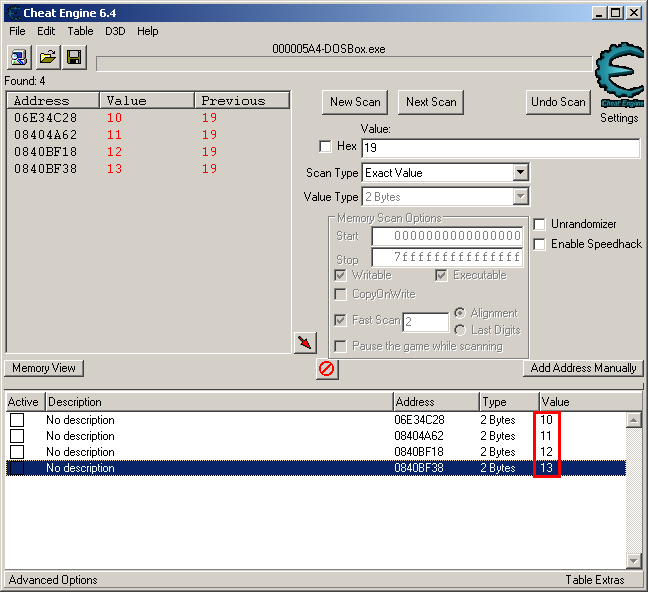Toggle the Hex checkbox
Viewport: 648px width, 592px height.
click(325, 146)
